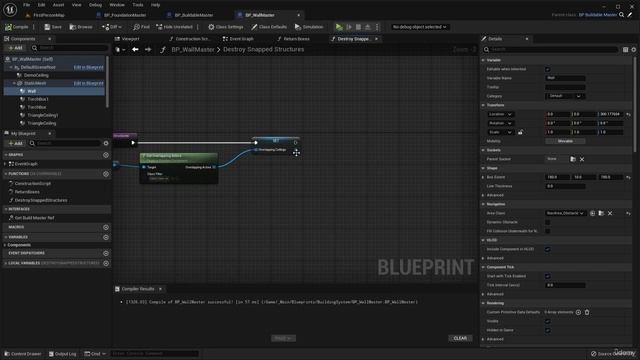Open Get Build Master Ref interface
This screenshot has height=360, width=640.
[x=34, y=218]
